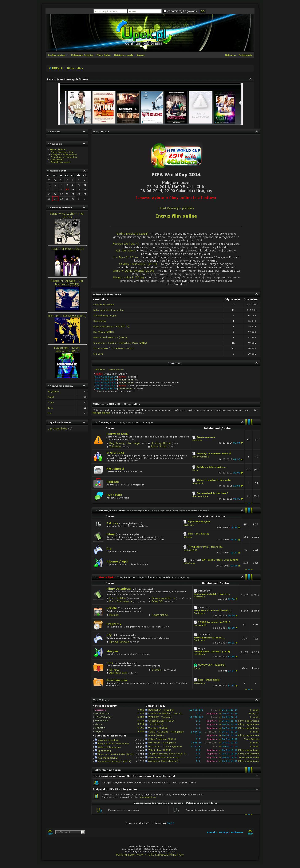The width and height of the screenshot is (300, 868).
Task: Enable the Zapamiętaj Logowanie checkbox
Action: (165, 11)
